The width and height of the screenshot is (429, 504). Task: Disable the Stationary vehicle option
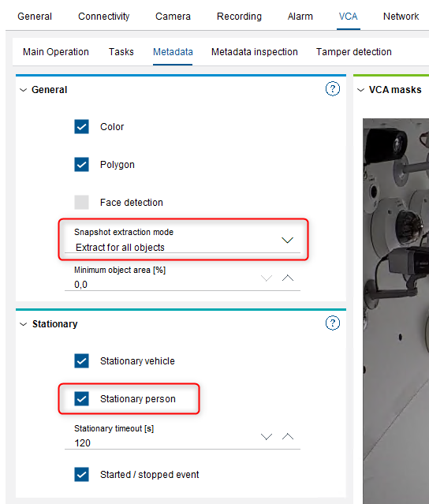point(82,361)
